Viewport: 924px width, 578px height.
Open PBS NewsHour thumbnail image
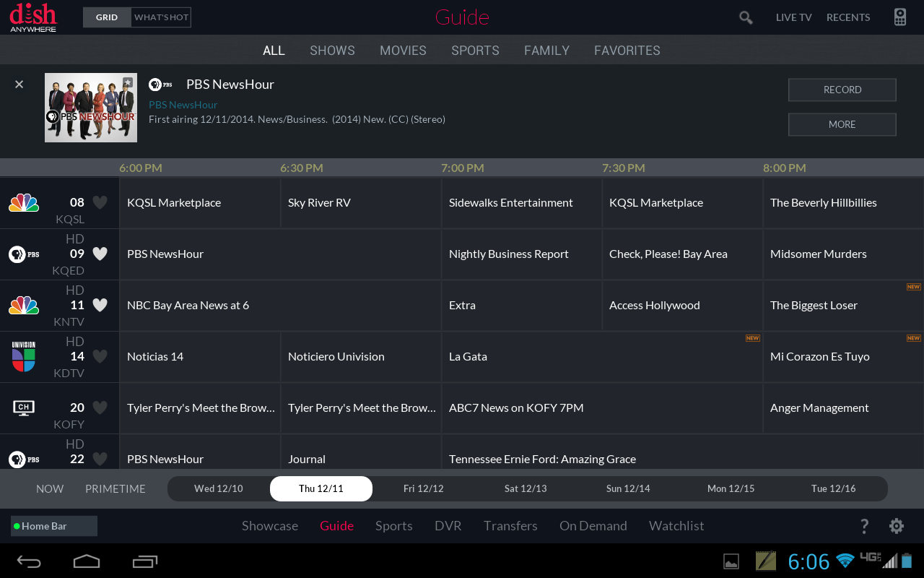[91, 108]
